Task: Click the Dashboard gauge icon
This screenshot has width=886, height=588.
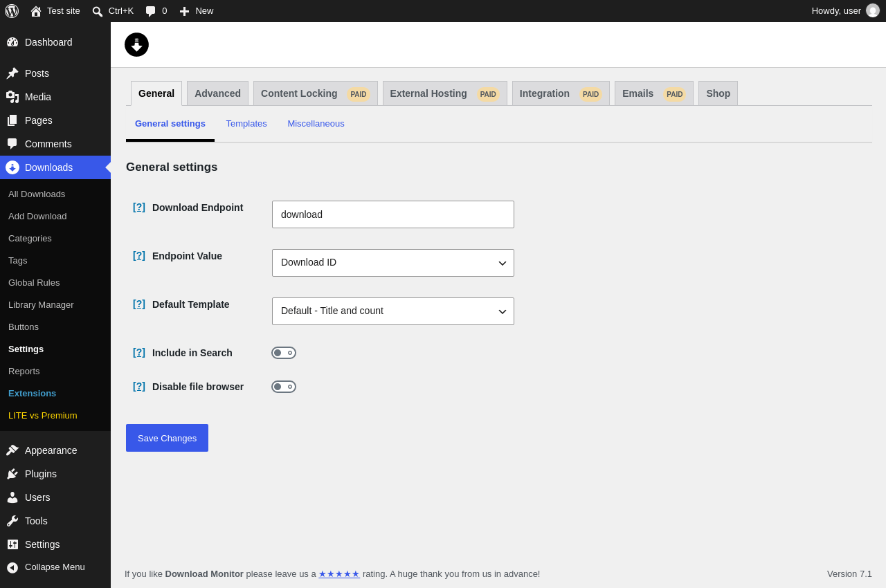Action: pyautogui.click(x=12, y=42)
